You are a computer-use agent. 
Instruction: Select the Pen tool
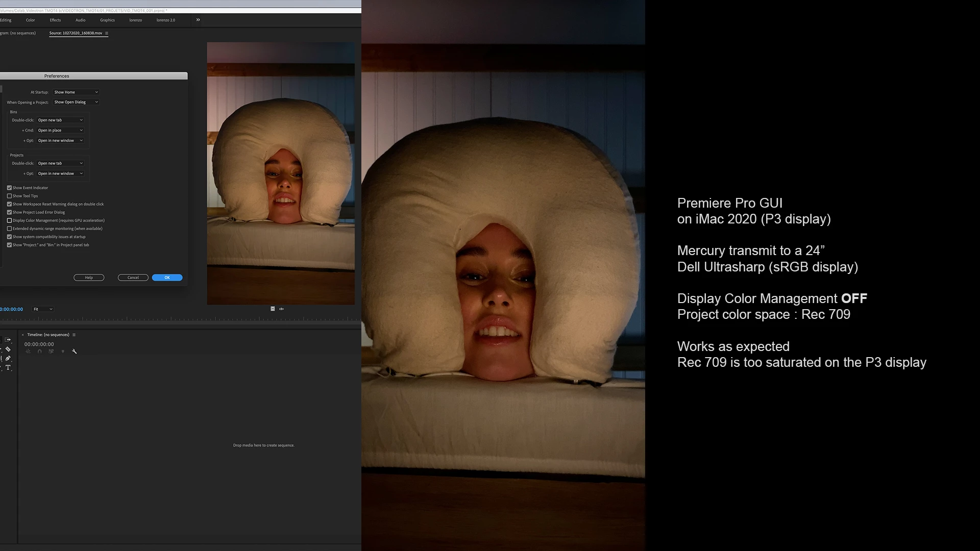[8, 359]
